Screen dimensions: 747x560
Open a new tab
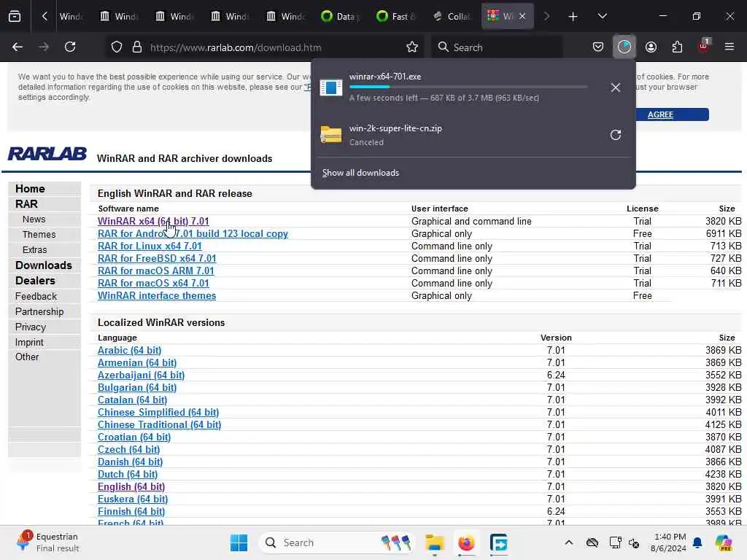click(x=573, y=17)
